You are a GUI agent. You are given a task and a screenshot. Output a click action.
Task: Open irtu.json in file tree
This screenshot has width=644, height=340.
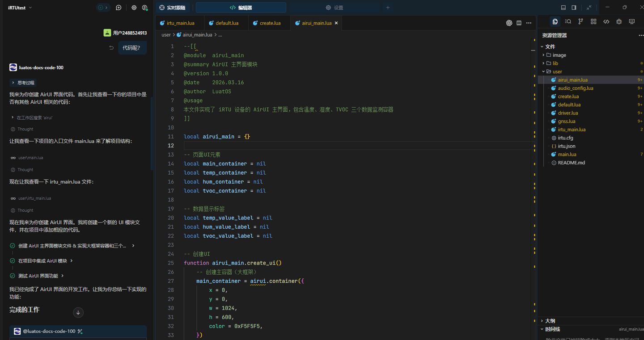tap(567, 146)
